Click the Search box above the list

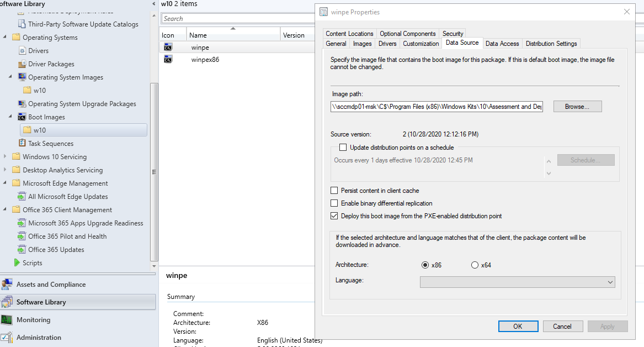point(238,18)
